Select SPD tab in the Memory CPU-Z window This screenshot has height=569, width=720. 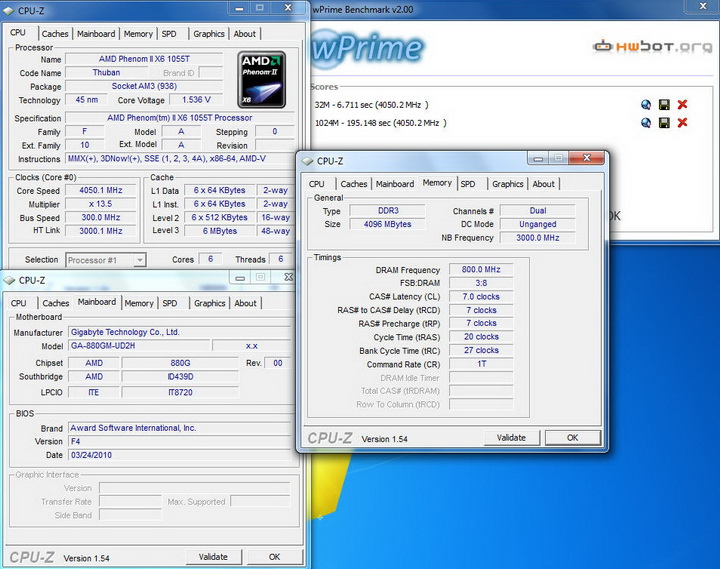(468, 184)
